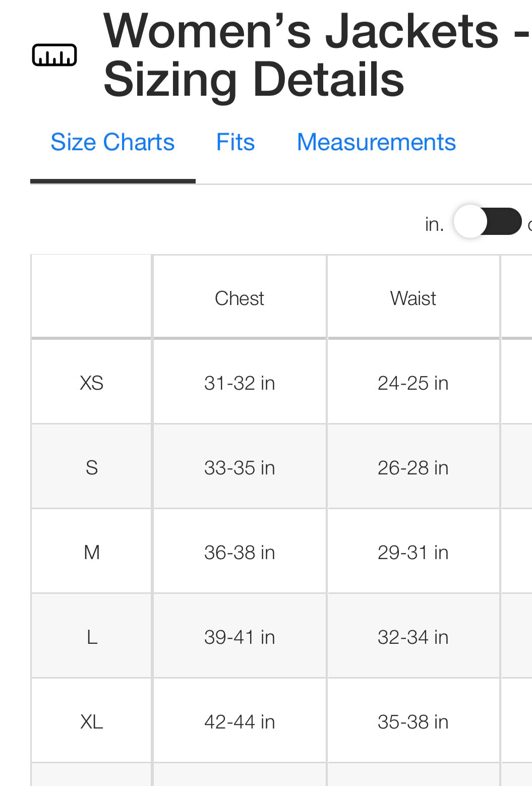Select the Chest column header

(x=240, y=298)
